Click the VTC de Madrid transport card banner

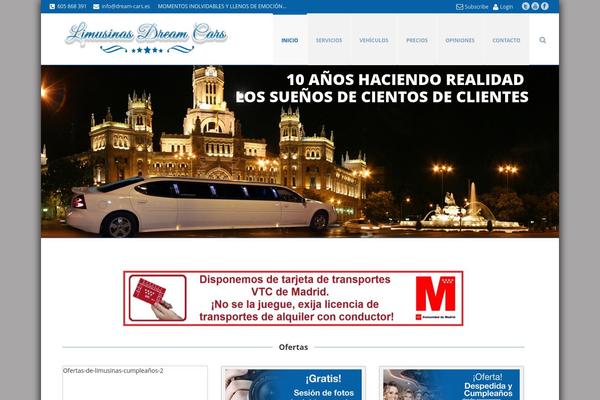coord(293,298)
